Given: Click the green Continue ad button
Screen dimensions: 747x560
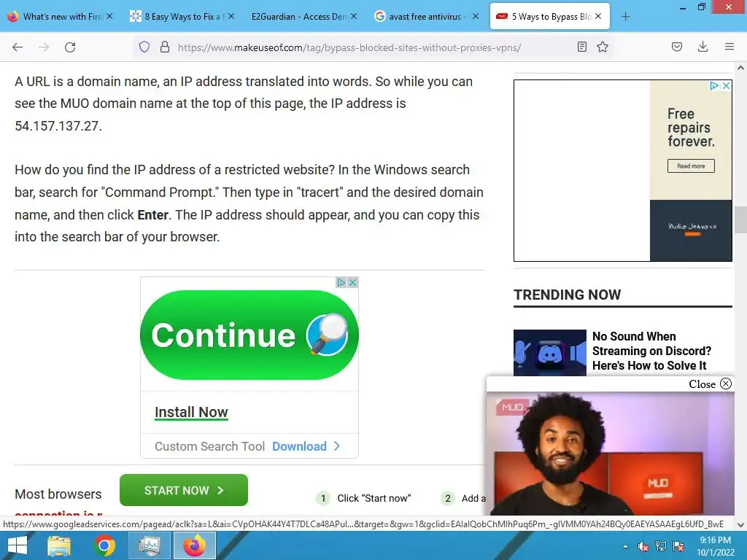Looking at the screenshot, I should point(249,335).
